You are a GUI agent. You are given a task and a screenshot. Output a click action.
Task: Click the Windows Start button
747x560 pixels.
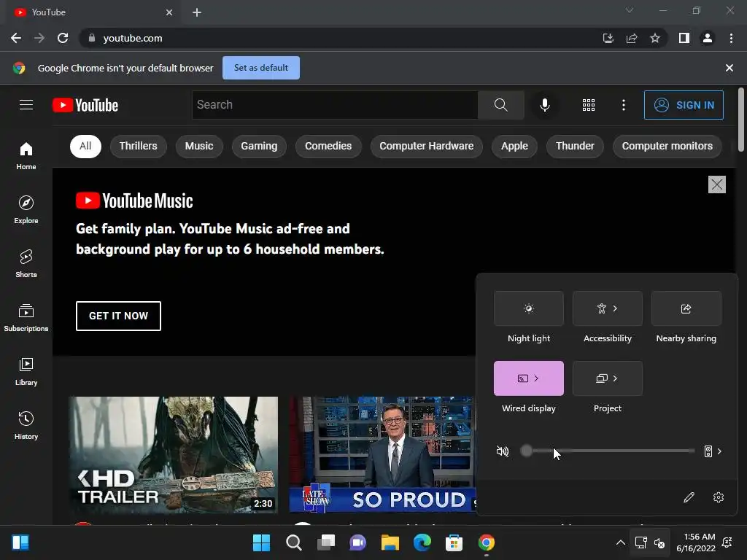[262, 542]
